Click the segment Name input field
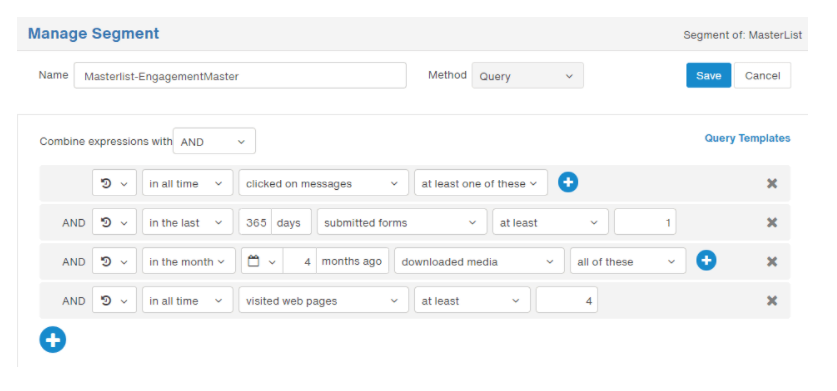Viewport: 837px width, 391px height. click(x=240, y=76)
